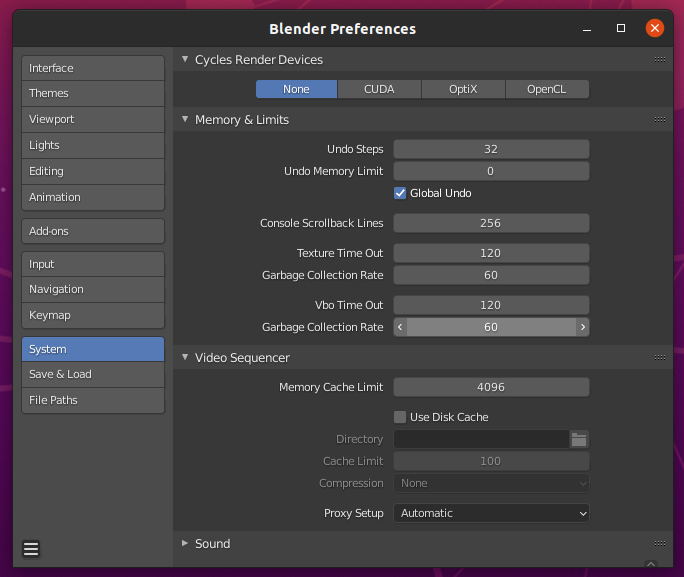Switch to the Add-ons tab
Screen dimensions: 684x577
[x=93, y=231]
